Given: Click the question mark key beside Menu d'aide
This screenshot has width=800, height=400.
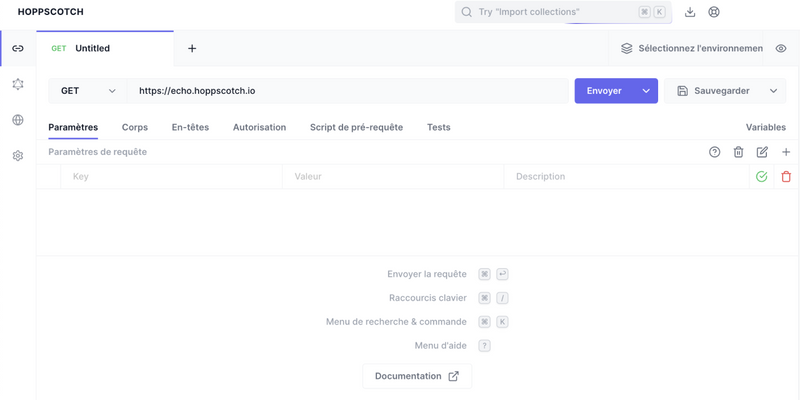Looking at the screenshot, I should coord(484,346).
